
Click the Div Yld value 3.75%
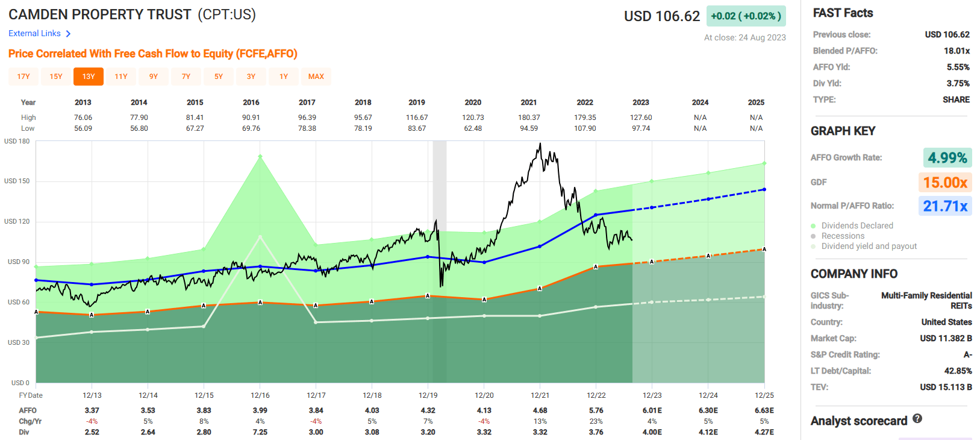958,84
